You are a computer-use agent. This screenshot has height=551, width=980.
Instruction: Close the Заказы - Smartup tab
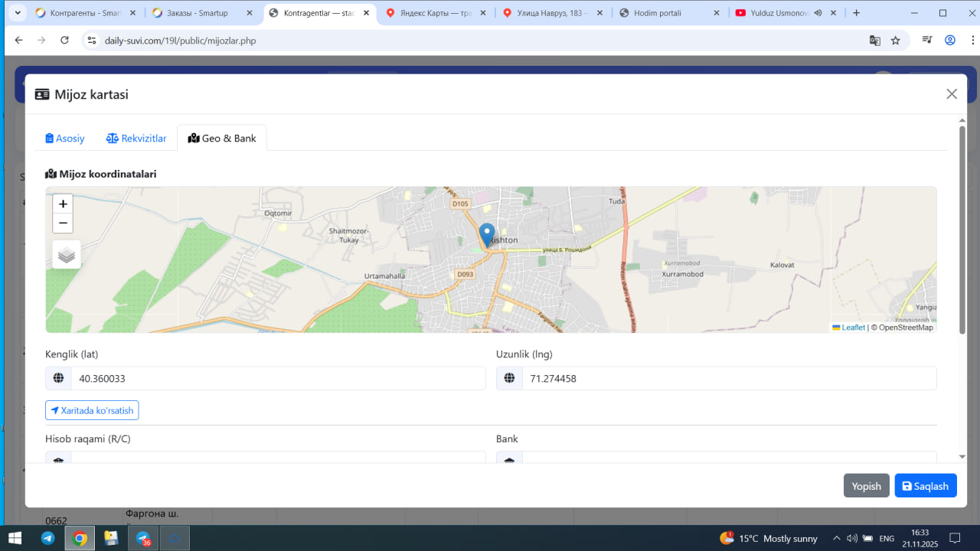coord(249,13)
